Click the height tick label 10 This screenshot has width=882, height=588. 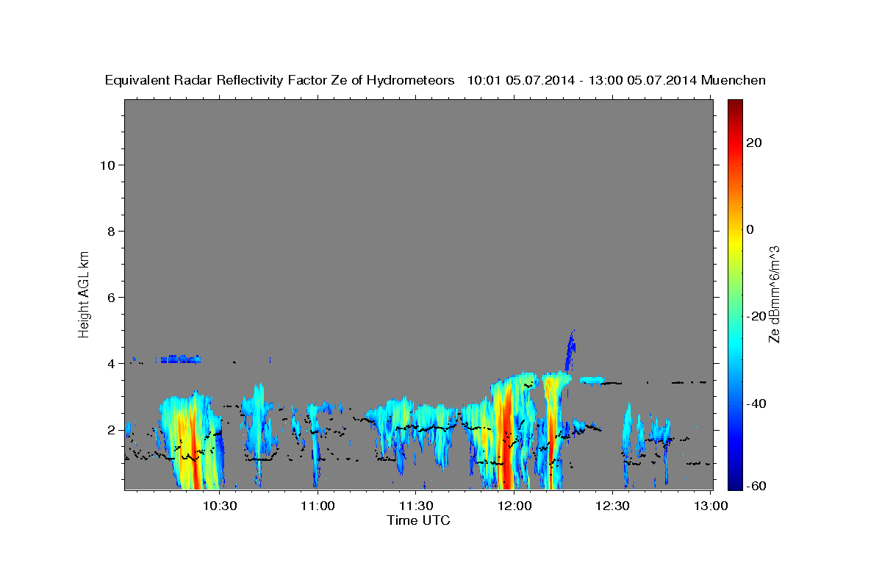tap(107, 165)
